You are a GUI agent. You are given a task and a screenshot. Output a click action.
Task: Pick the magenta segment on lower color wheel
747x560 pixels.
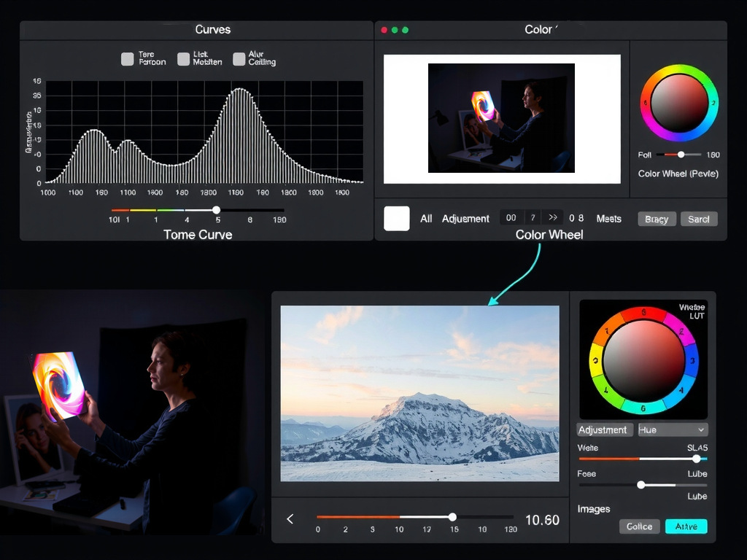coord(681,330)
